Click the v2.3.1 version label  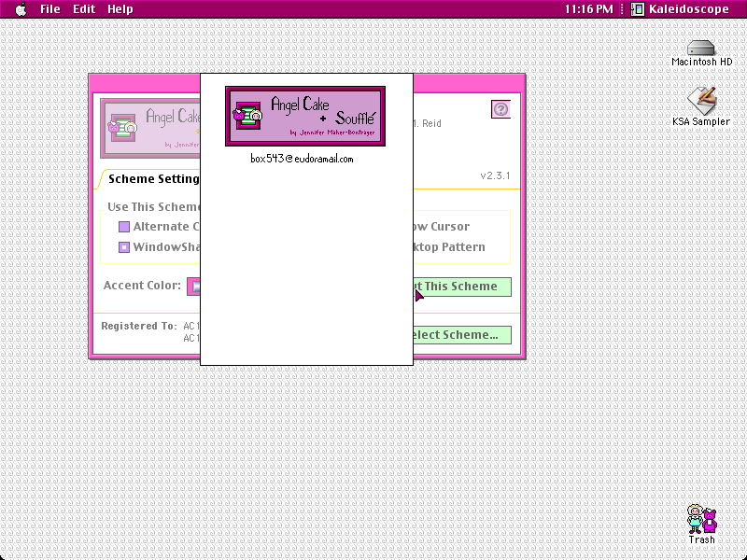pyautogui.click(x=495, y=175)
